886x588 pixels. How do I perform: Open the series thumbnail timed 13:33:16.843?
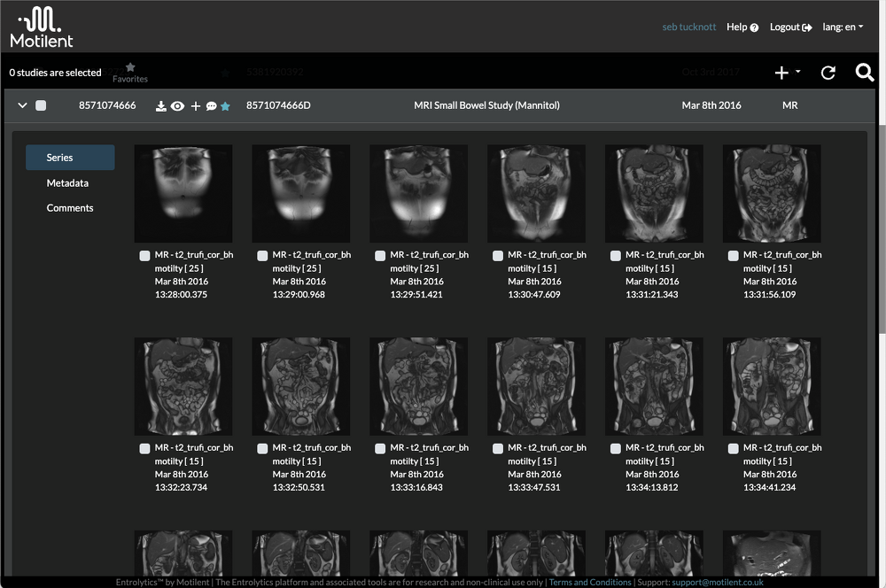[419, 386]
